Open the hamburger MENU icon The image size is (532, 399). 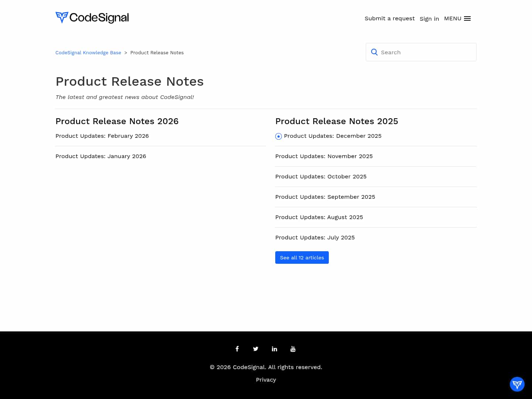(x=467, y=18)
